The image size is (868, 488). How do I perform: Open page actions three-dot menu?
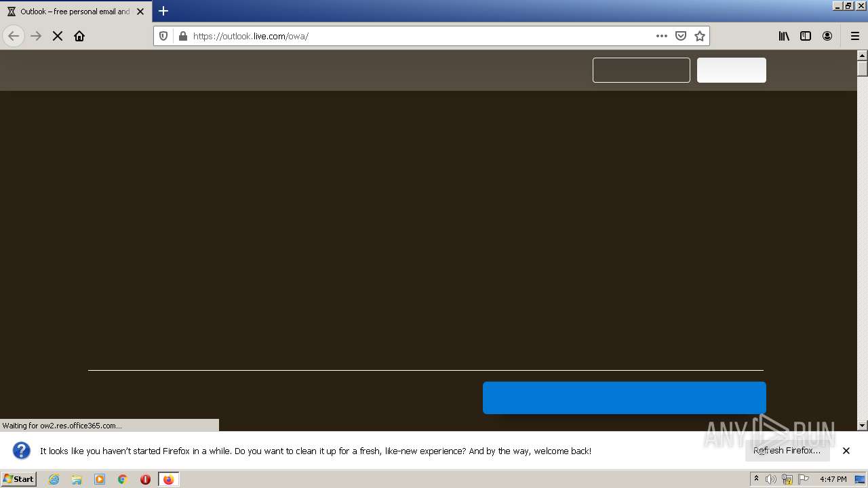point(662,36)
